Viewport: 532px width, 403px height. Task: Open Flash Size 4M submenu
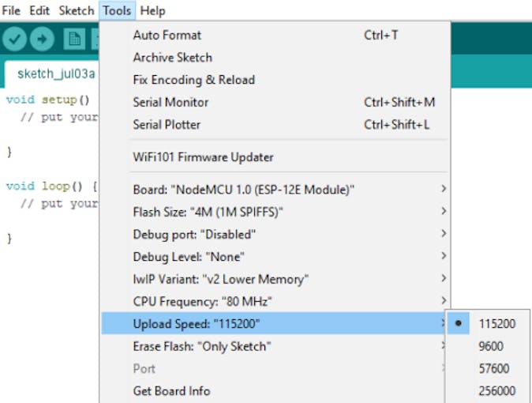click(x=208, y=212)
